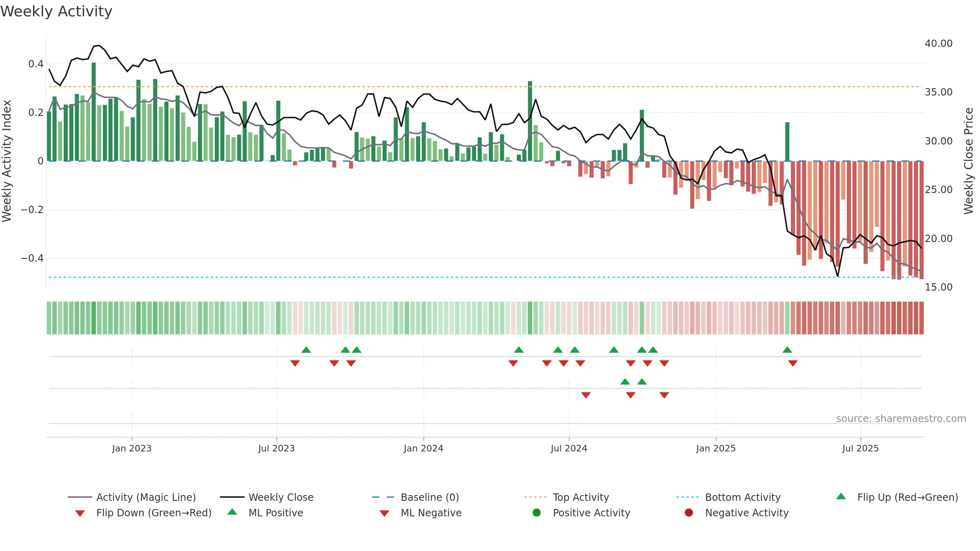Viewport: 980px width, 551px height.
Task: Toggle Baseline (0) legend entry
Action: pos(416,497)
